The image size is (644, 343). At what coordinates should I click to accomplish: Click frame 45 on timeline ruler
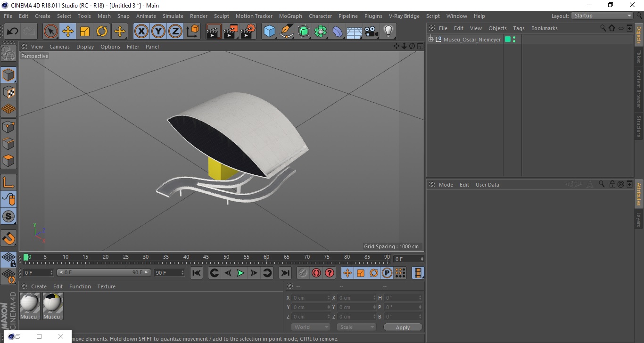(206, 257)
